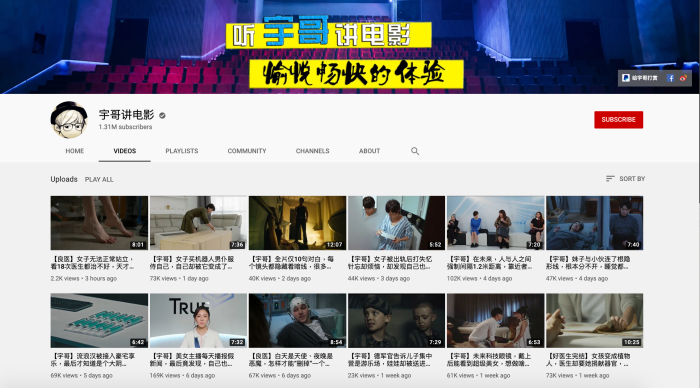The height and width of the screenshot is (388, 700).
Task: Click the verified badge beside the channel name
Action: 162,116
